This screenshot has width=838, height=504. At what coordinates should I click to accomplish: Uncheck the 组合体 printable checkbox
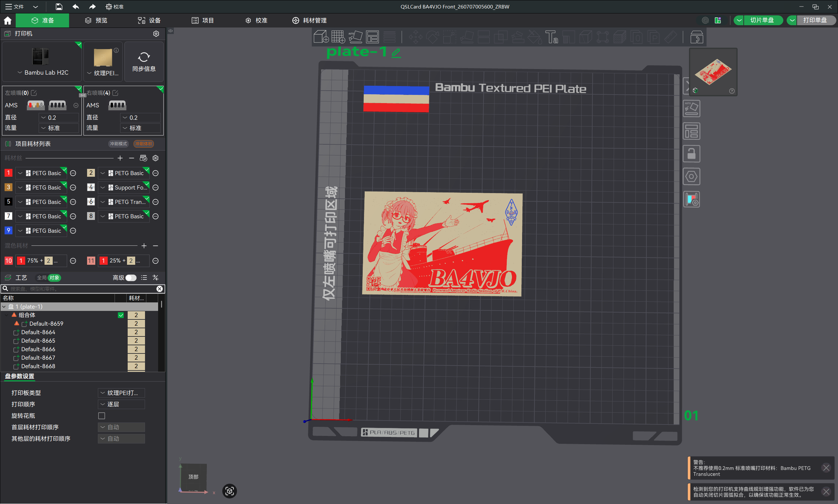point(120,315)
